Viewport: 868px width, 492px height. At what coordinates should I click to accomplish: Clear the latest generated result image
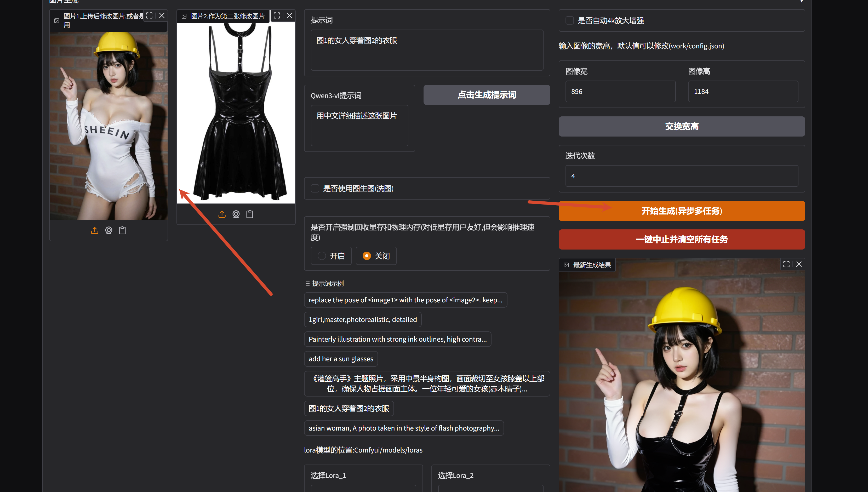(799, 264)
